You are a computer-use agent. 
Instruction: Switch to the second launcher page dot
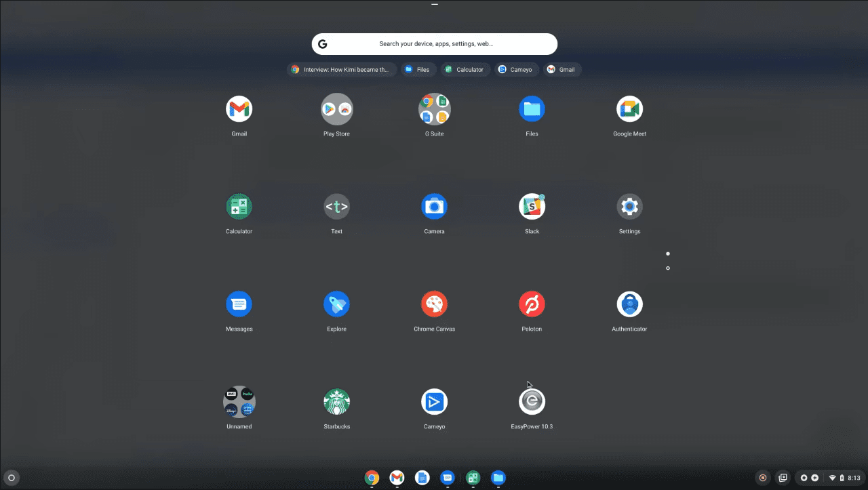(x=668, y=268)
